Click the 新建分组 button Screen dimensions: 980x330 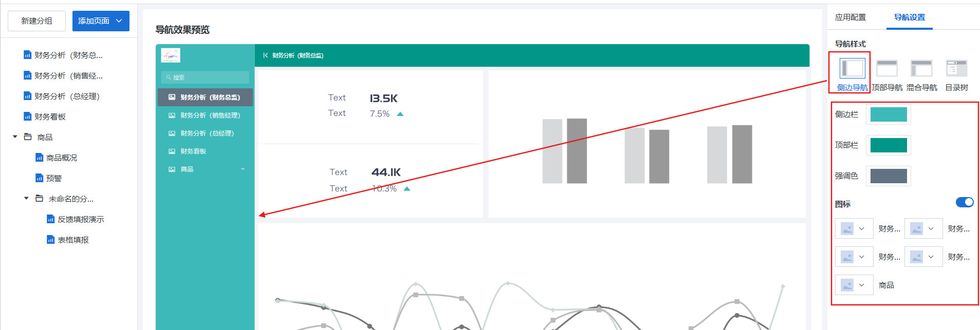[x=36, y=21]
